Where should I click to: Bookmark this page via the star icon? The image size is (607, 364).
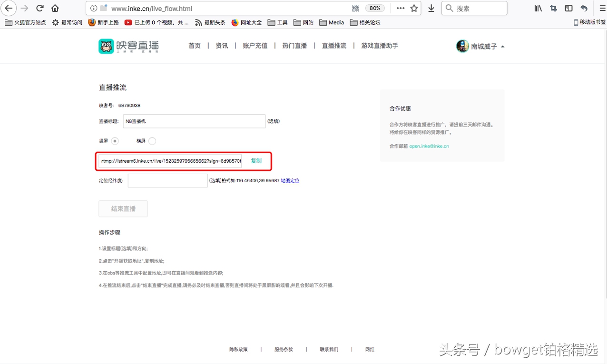(x=414, y=8)
